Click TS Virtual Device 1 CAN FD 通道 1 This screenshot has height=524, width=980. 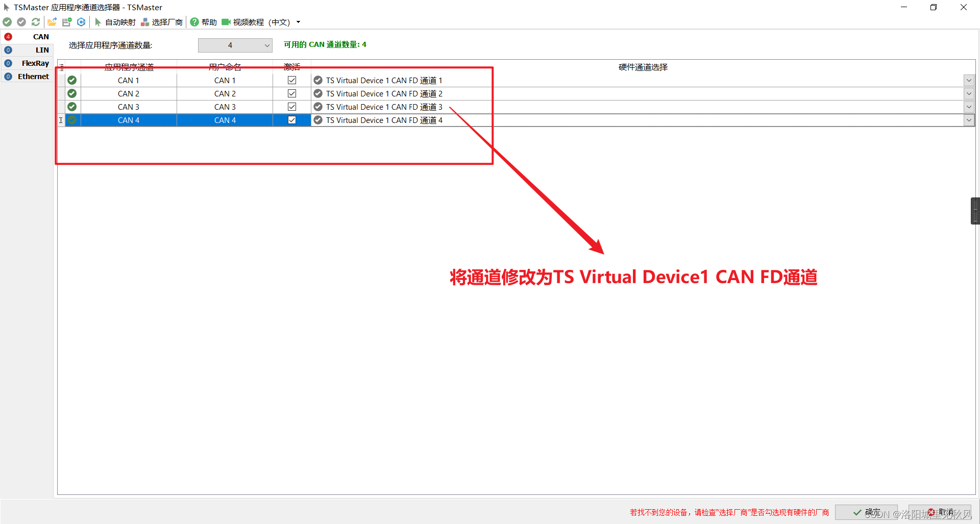click(384, 80)
